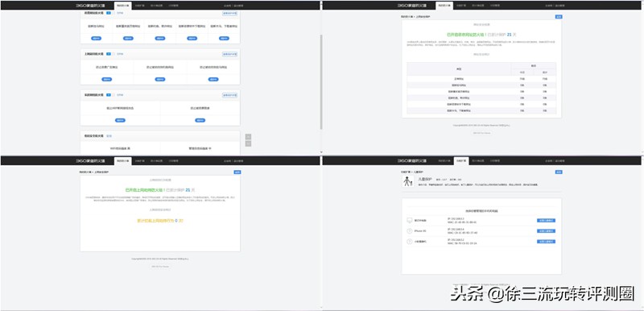Click the first data row of the statistics table
Screen dimensions: 644x311
pyautogui.click(x=481, y=78)
